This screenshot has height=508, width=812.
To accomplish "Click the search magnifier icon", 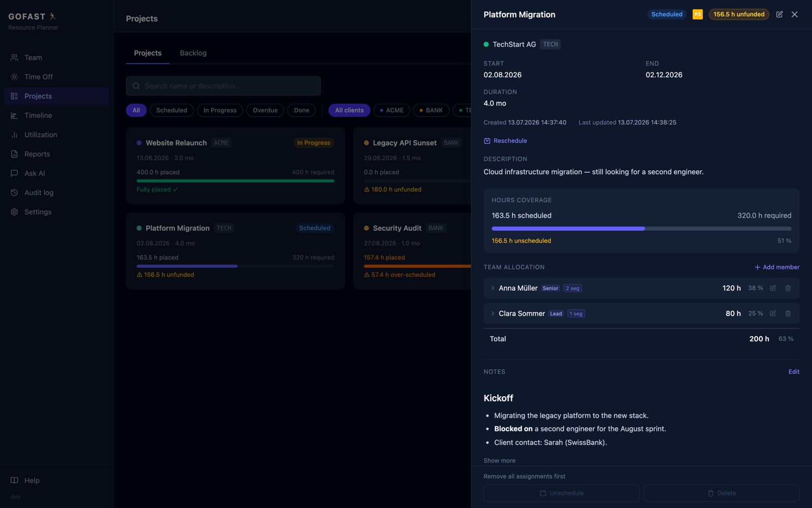I will pos(136,86).
